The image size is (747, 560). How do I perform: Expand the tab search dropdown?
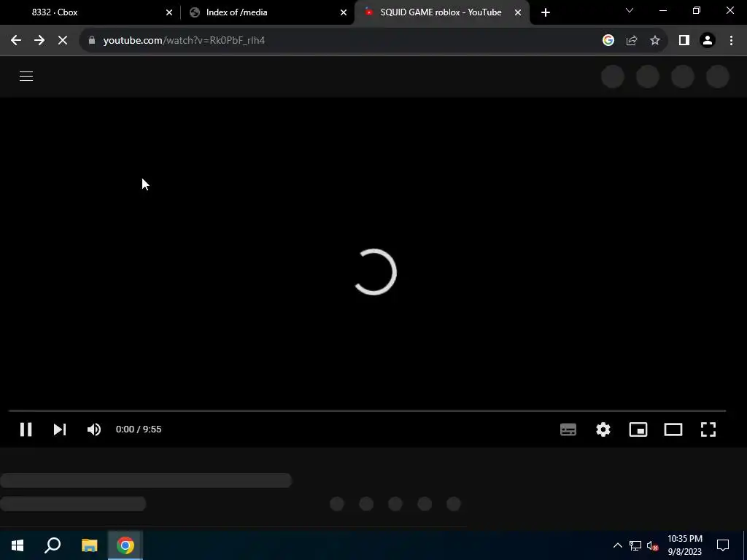coord(630,10)
